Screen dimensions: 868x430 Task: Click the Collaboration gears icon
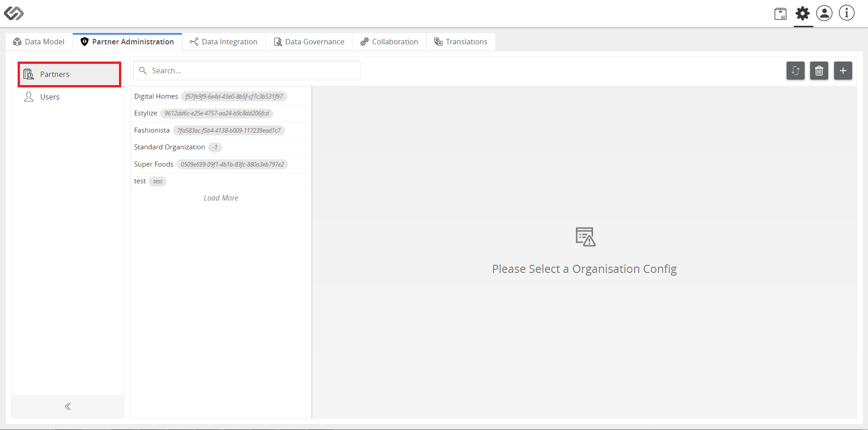(x=365, y=42)
